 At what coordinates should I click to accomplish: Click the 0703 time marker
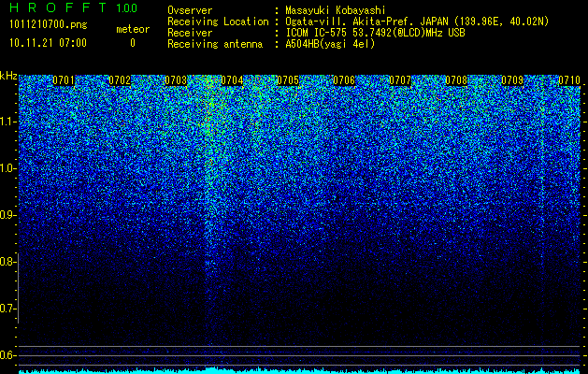(x=176, y=80)
